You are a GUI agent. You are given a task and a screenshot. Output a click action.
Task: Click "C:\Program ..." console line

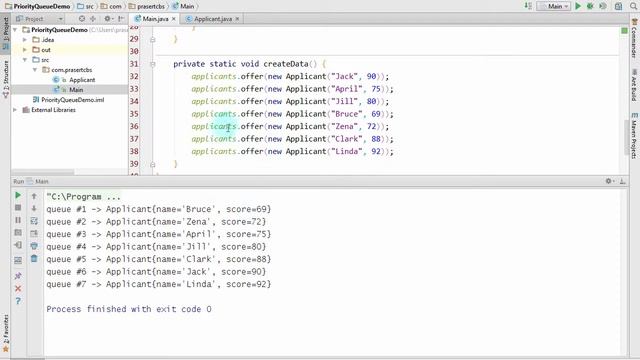pos(83,197)
